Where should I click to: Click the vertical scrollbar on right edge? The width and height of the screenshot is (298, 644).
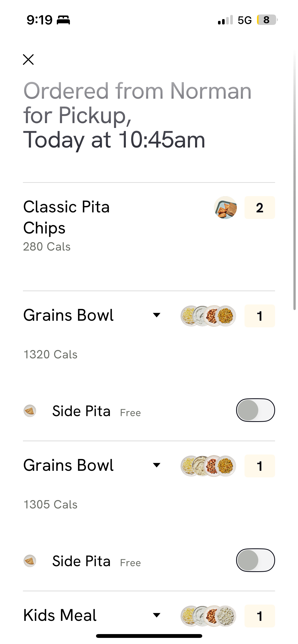294,178
